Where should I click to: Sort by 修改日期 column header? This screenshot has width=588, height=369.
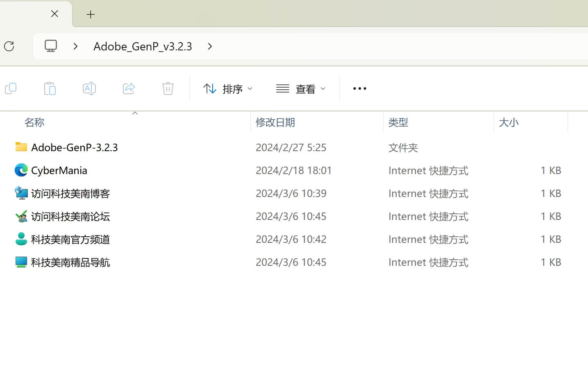(275, 122)
